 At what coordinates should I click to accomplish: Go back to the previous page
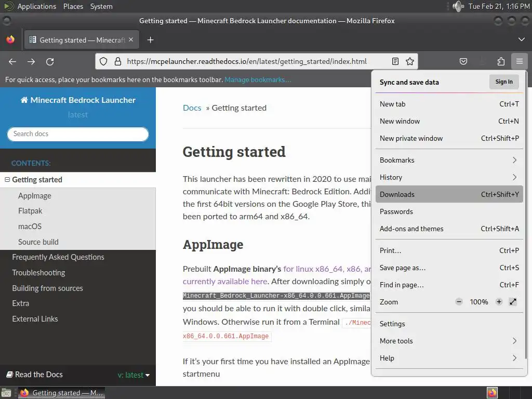click(x=12, y=61)
